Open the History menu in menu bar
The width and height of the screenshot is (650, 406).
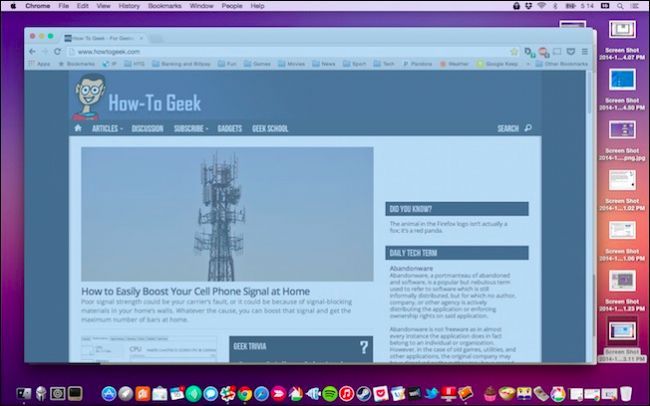coord(129,6)
